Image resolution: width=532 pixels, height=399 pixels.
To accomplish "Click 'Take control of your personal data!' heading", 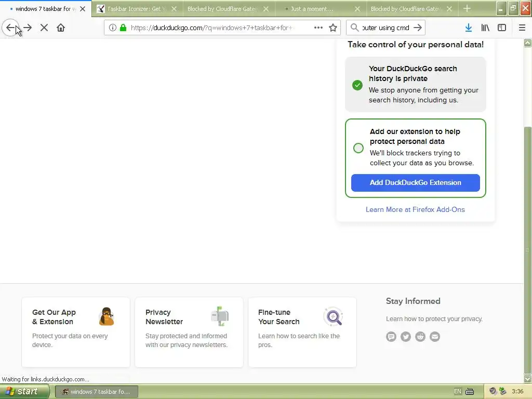I will 416,45.
